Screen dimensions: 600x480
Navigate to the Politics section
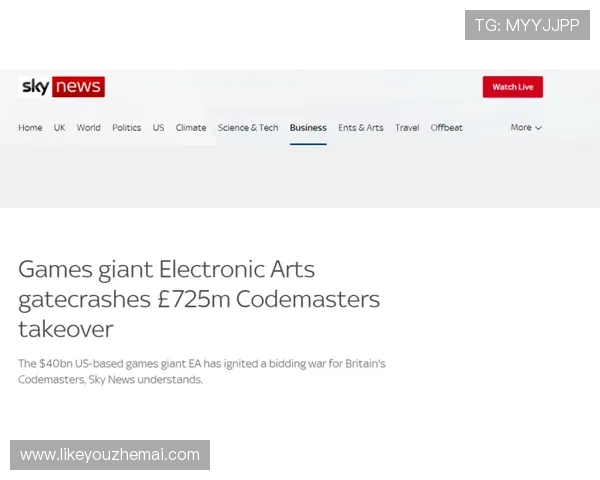tap(127, 128)
